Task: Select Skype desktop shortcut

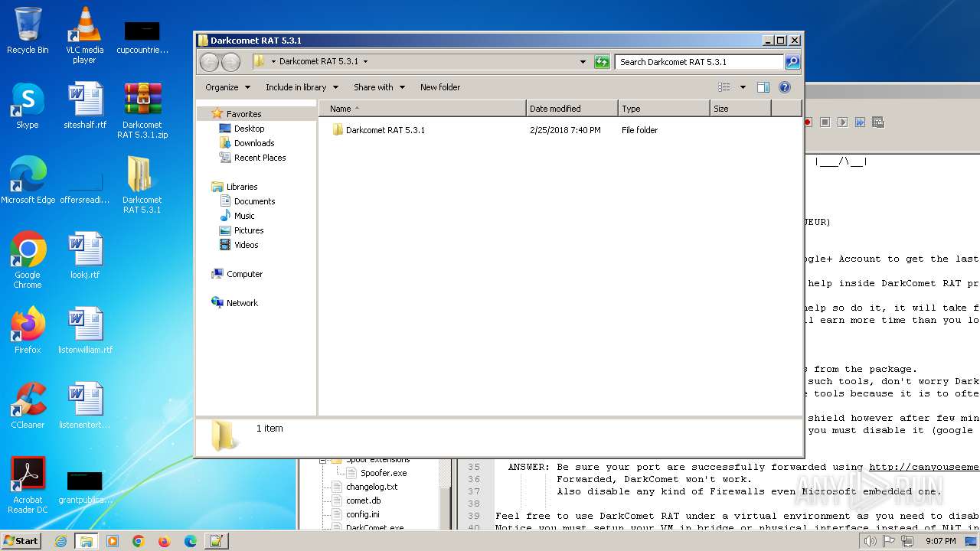Action: click(x=28, y=106)
